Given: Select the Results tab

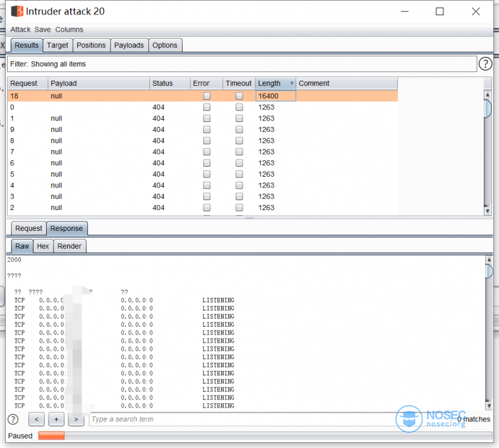Looking at the screenshot, I should coord(27,45).
